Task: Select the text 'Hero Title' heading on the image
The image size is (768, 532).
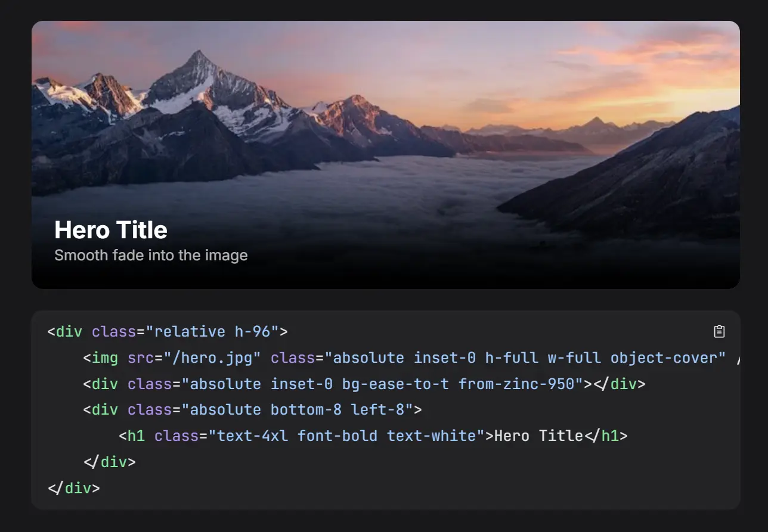Action: [x=110, y=230]
